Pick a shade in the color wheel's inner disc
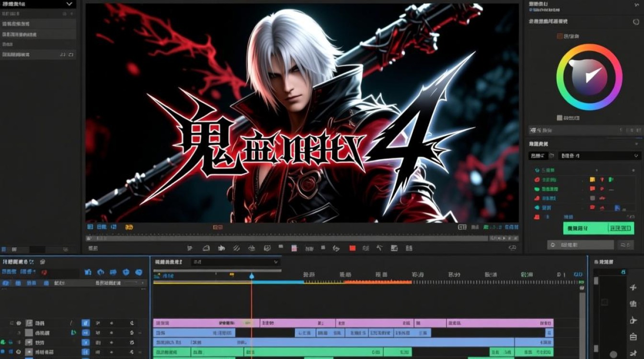 (x=589, y=77)
